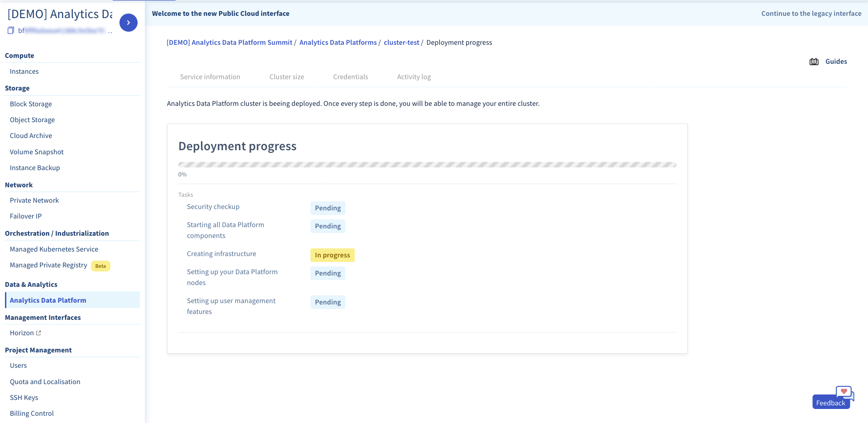The height and width of the screenshot is (423, 868).
Task: Click the Security checkup task text
Action: tap(213, 207)
